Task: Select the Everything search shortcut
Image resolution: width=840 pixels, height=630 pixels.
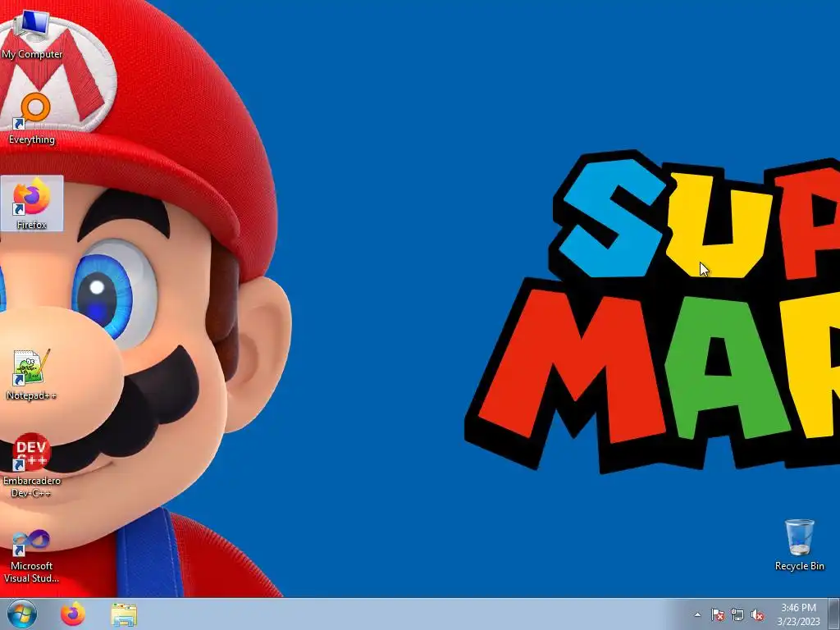Action: (x=32, y=119)
